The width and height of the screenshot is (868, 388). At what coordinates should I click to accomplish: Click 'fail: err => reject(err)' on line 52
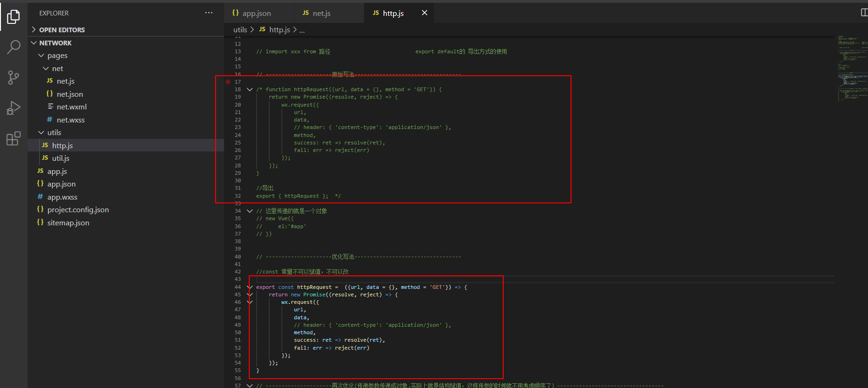click(331, 348)
